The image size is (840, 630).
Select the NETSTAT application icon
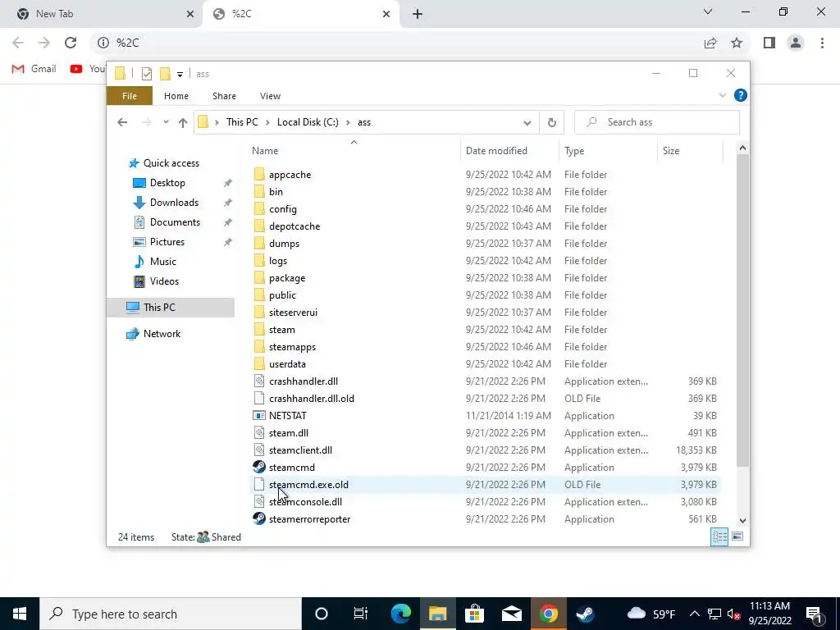(259, 416)
